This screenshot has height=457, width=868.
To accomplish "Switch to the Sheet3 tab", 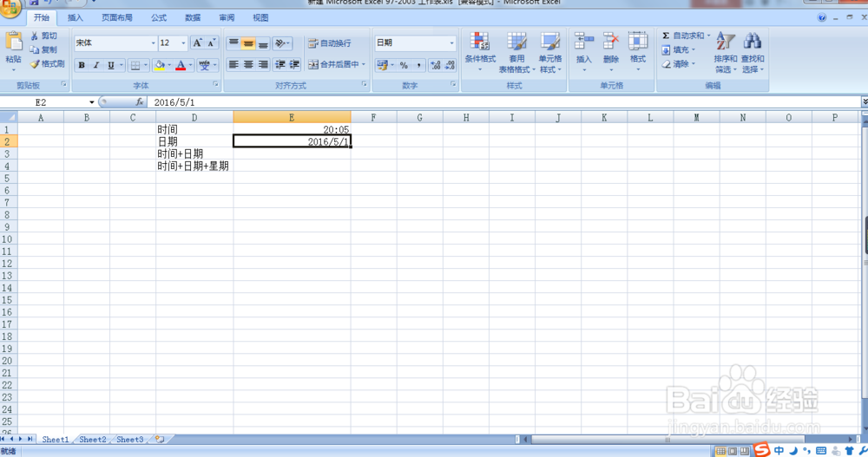I will [129, 440].
